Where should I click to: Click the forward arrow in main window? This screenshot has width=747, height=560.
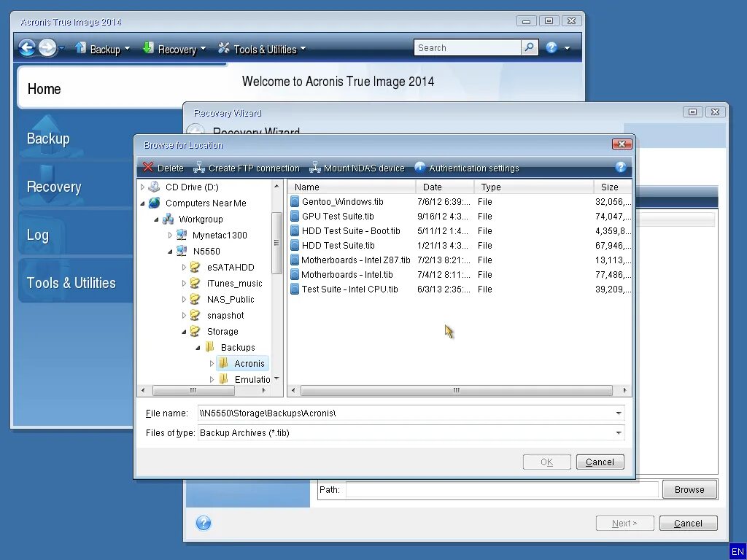coord(47,47)
